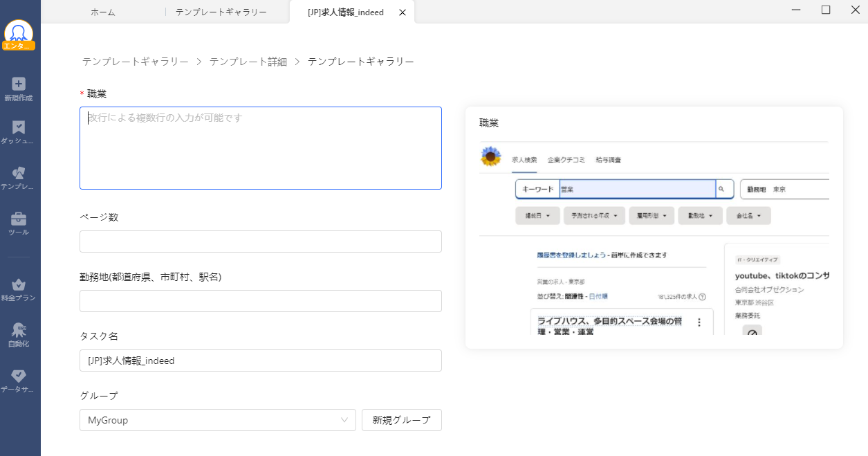Click the user avatar profile icon
This screenshot has width=868, height=456.
pos(19,33)
